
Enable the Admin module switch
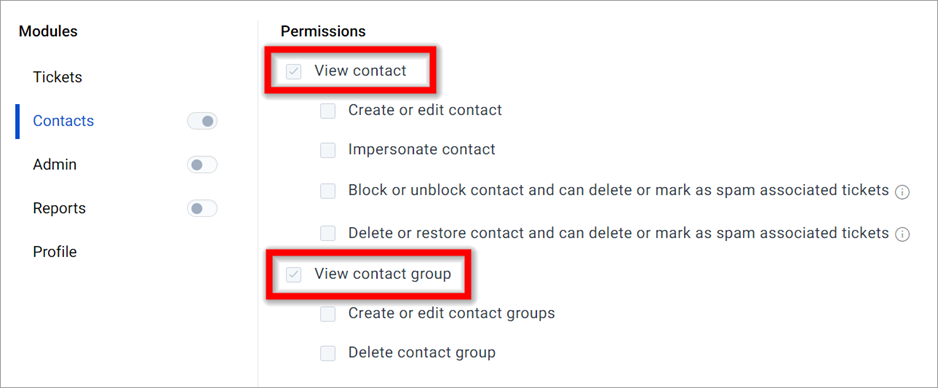[x=202, y=165]
